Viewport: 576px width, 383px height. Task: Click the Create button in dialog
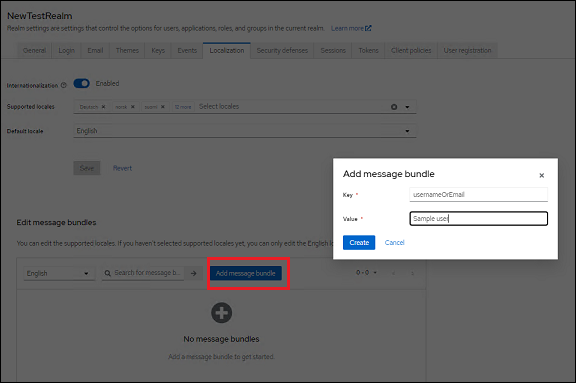pos(359,242)
